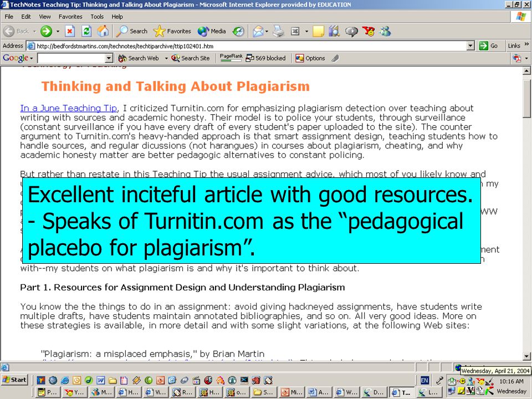532x399 pixels.
Task: Open the Media bar
Action: [x=212, y=31]
